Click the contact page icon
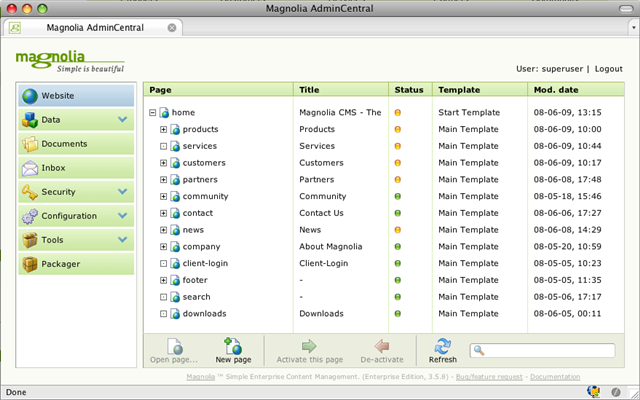640x400 pixels. click(175, 213)
